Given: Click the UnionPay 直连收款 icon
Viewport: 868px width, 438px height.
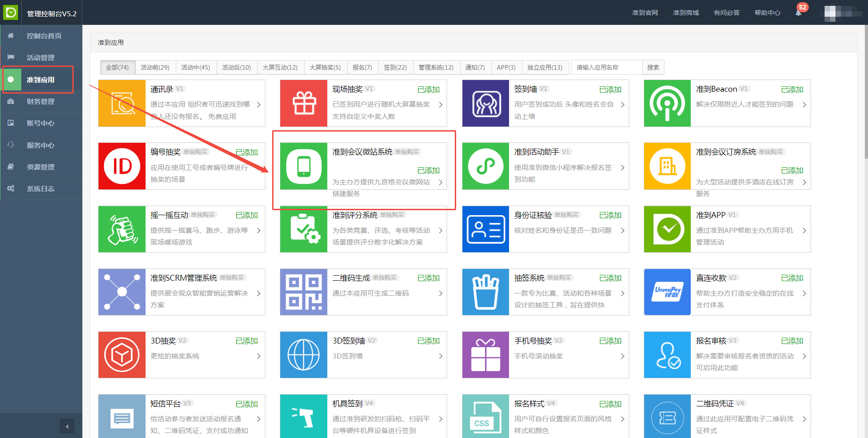Looking at the screenshot, I should point(667,292).
